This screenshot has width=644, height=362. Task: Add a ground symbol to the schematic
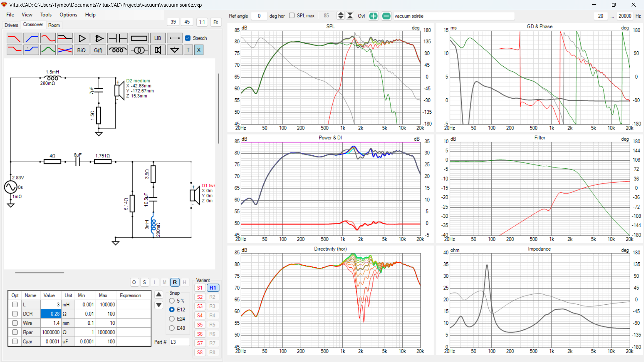tap(175, 50)
